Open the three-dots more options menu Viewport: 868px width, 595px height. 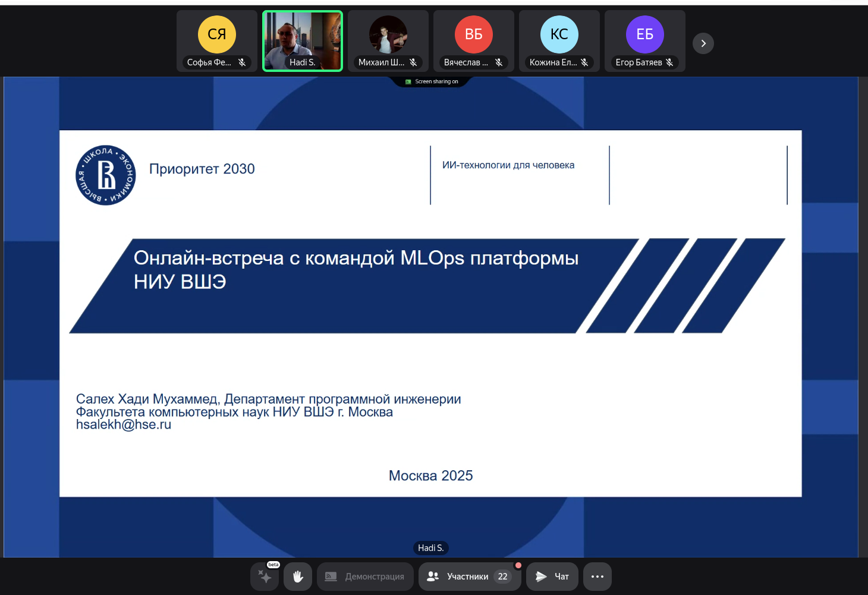coord(597,577)
